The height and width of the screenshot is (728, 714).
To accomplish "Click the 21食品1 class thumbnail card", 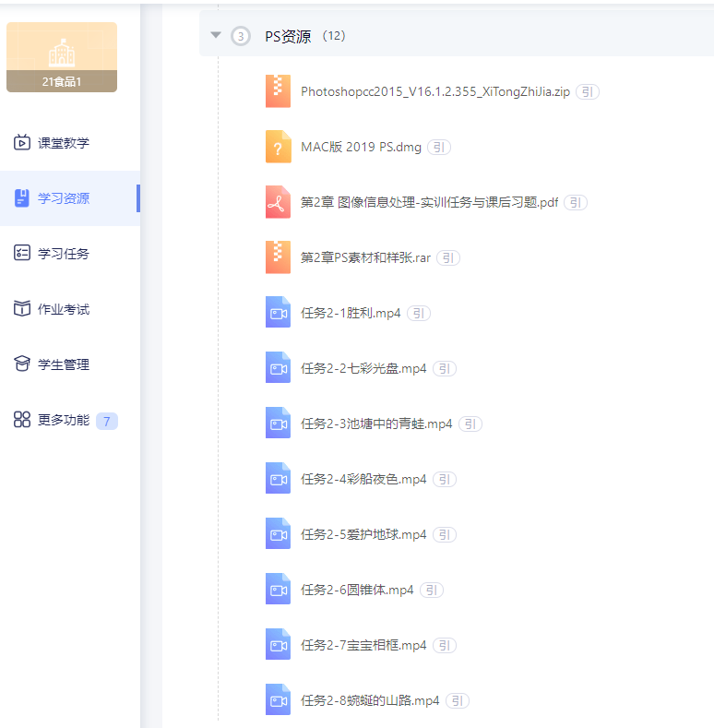I will click(x=62, y=57).
